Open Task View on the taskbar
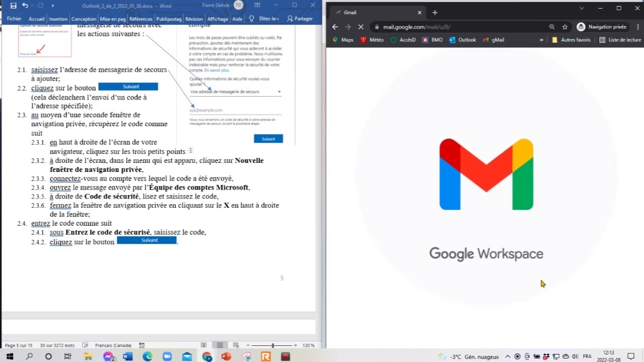Image resolution: width=644 pixels, height=362 pixels. [x=68, y=356]
